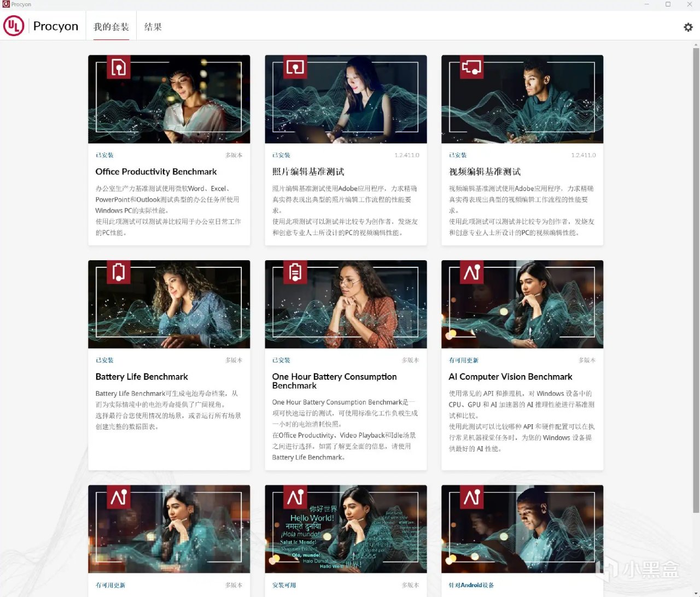Click the One Hour Battery Consumption card photo
The image size is (700, 597).
click(346, 304)
